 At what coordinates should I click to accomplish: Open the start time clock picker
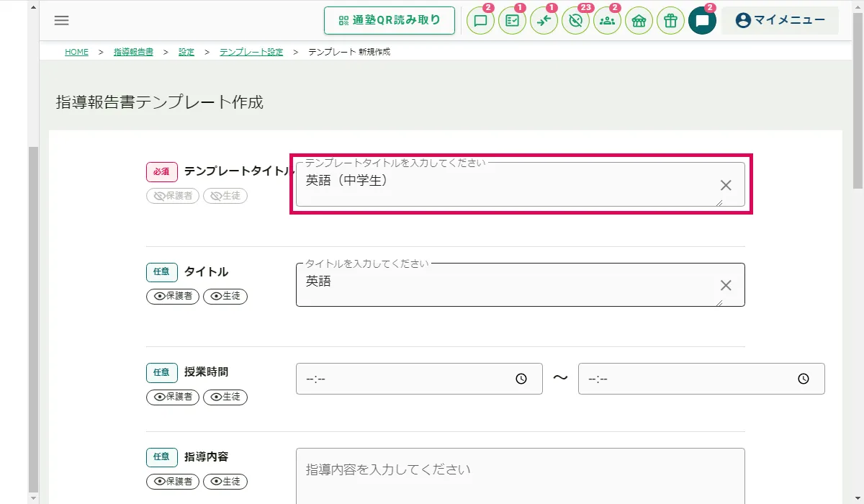(521, 379)
